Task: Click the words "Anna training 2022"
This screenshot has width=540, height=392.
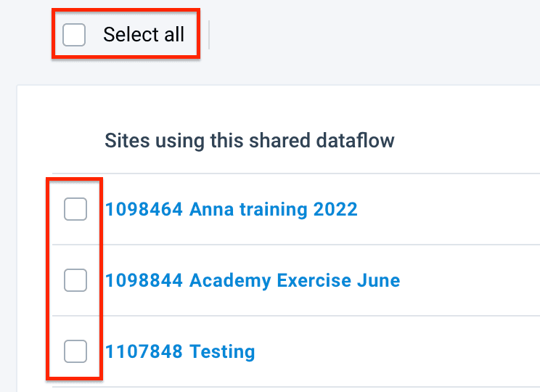Action: pyautogui.click(x=274, y=210)
